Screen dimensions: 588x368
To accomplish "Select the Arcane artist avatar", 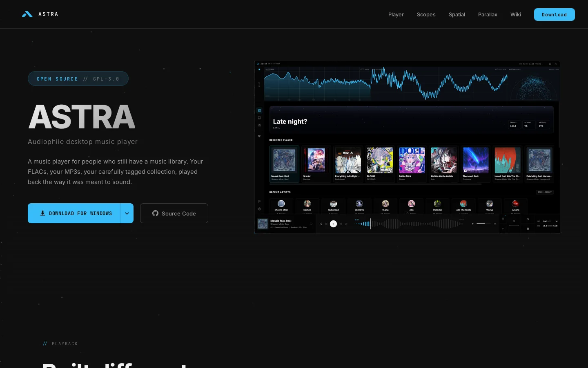I will coord(516,204).
